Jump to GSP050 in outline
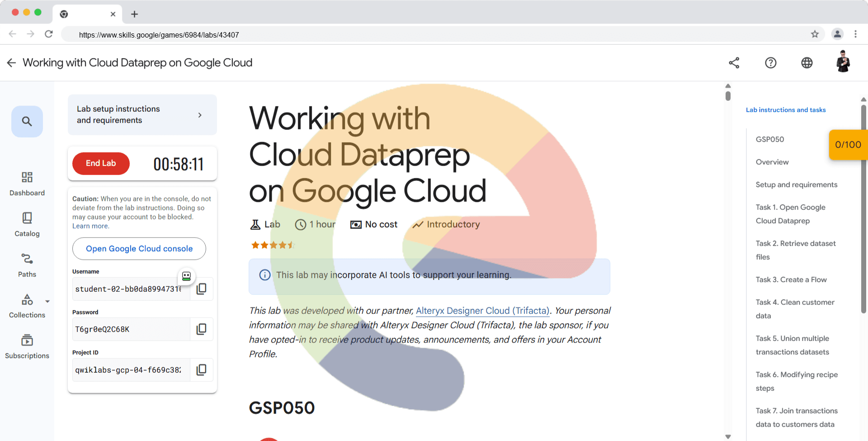The image size is (868, 441). click(x=770, y=139)
